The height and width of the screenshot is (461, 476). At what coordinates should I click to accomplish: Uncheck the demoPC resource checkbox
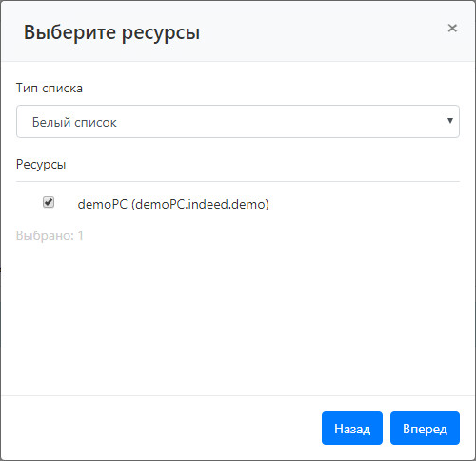pyautogui.click(x=49, y=202)
